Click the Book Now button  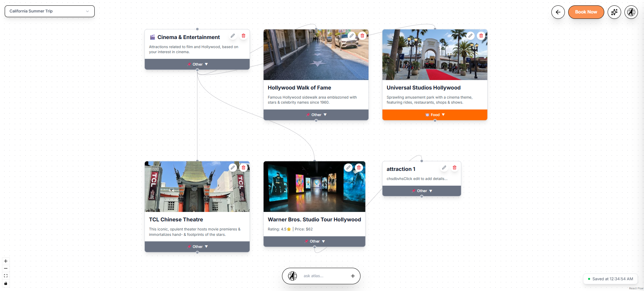tap(586, 12)
